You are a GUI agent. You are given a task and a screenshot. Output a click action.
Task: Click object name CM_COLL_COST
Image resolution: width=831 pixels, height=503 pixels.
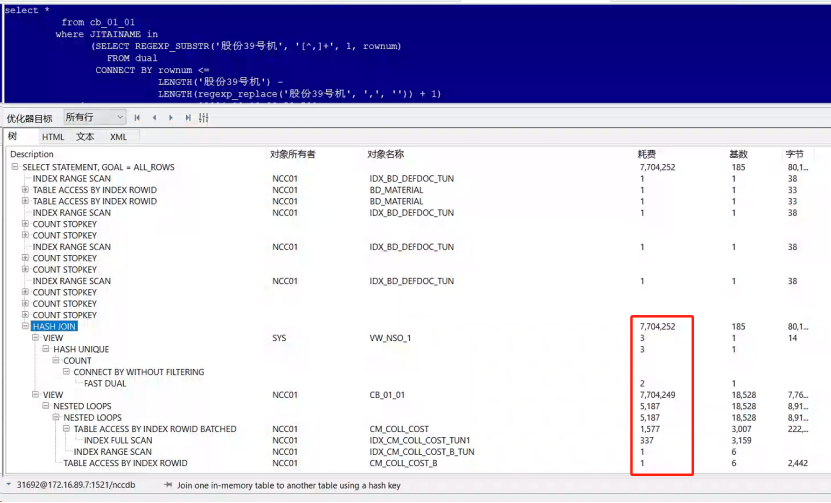click(399, 429)
